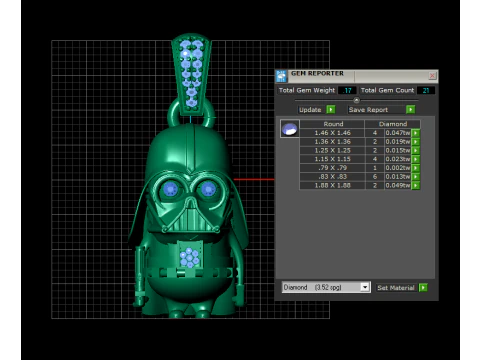Click the Total Gem Count value field
480x360 pixels.
426,90
